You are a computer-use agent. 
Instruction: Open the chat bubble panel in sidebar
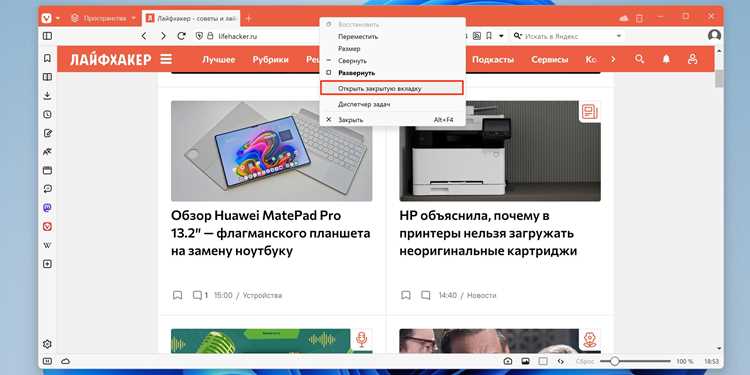(47, 189)
